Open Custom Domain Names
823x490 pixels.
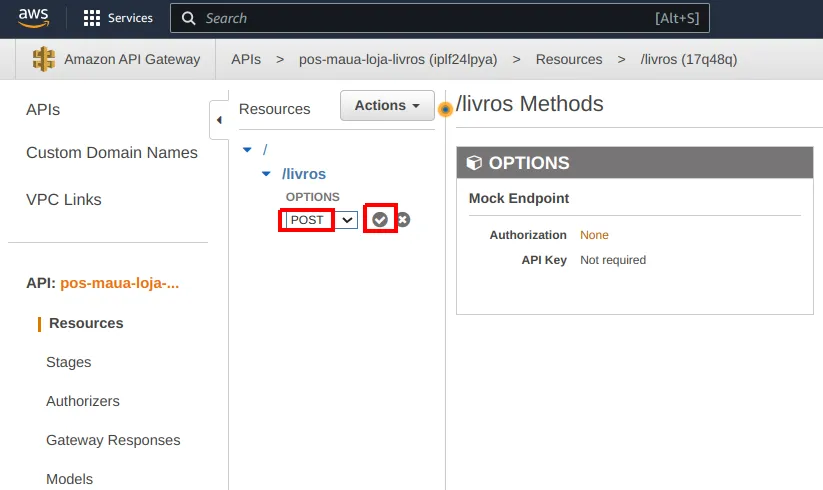(112, 153)
